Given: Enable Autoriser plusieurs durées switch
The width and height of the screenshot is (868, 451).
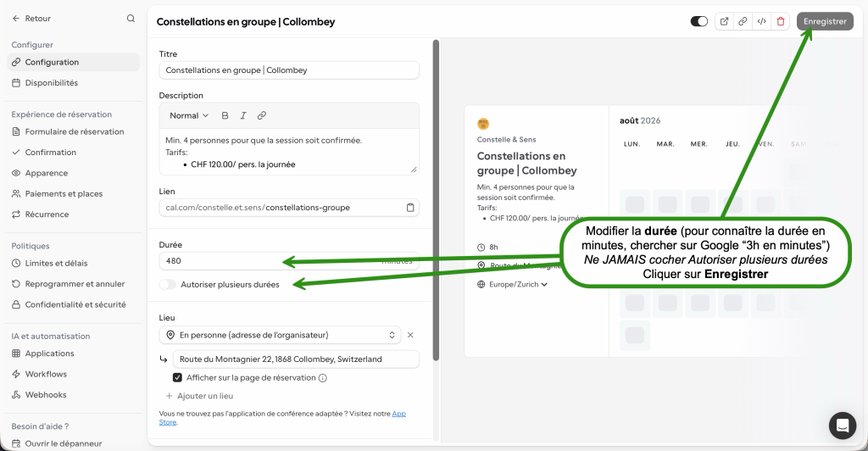Looking at the screenshot, I should click(167, 285).
